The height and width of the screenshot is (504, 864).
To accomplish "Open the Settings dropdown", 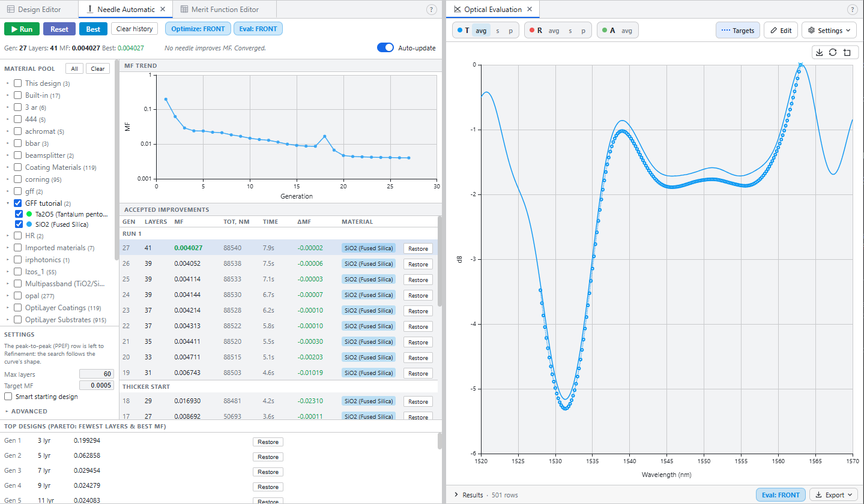I will click(829, 30).
